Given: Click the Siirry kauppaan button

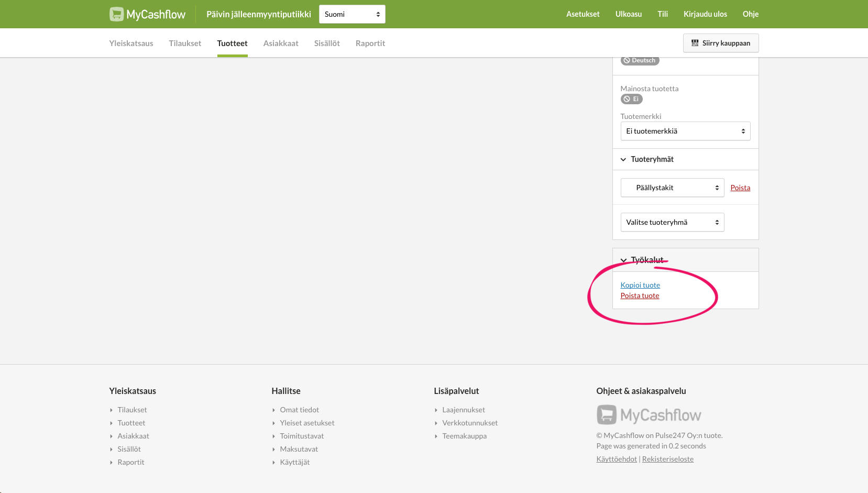Looking at the screenshot, I should coord(721,43).
